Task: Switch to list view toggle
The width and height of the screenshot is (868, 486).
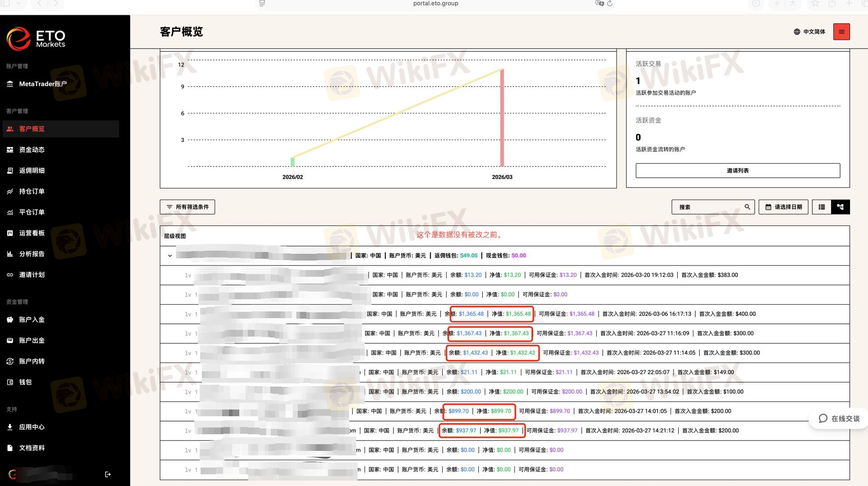Action: click(822, 207)
